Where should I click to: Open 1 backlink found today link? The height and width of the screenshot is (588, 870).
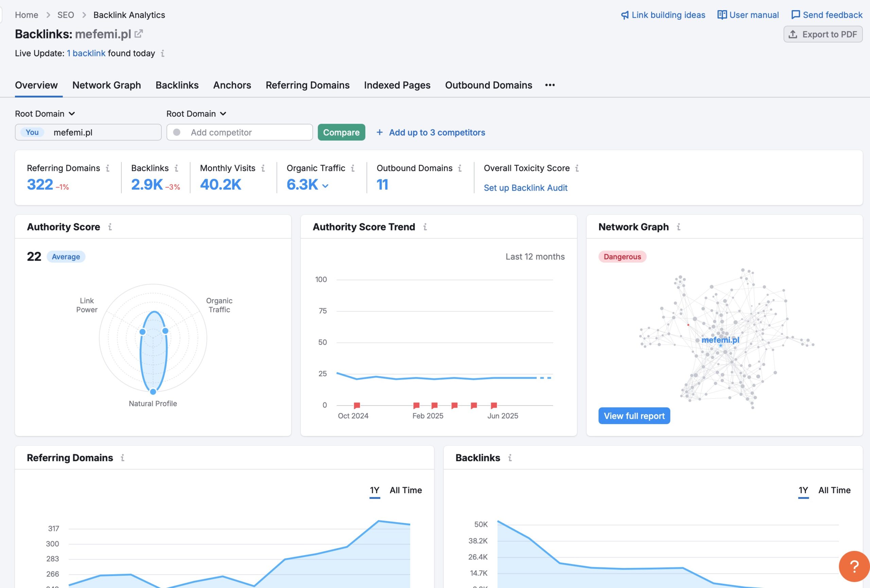pyautogui.click(x=86, y=53)
